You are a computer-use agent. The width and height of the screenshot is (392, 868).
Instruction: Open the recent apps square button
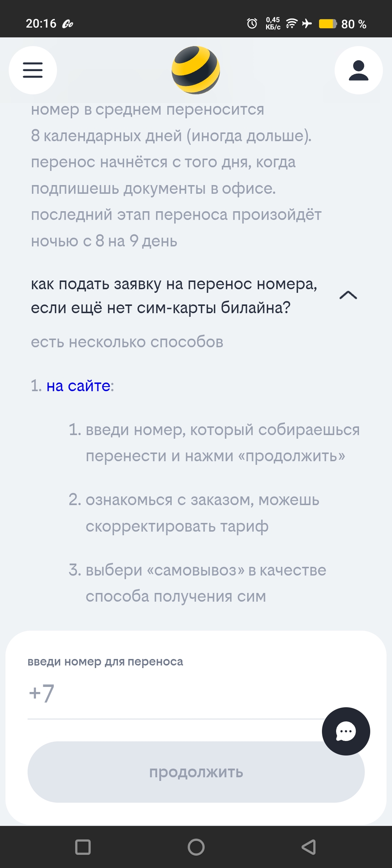coord(83,847)
